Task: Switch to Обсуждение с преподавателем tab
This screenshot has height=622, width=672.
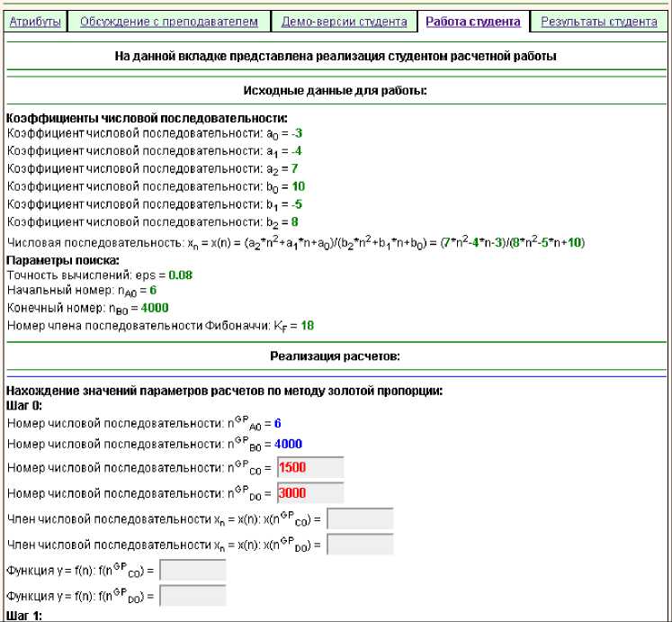Action: pos(169,21)
